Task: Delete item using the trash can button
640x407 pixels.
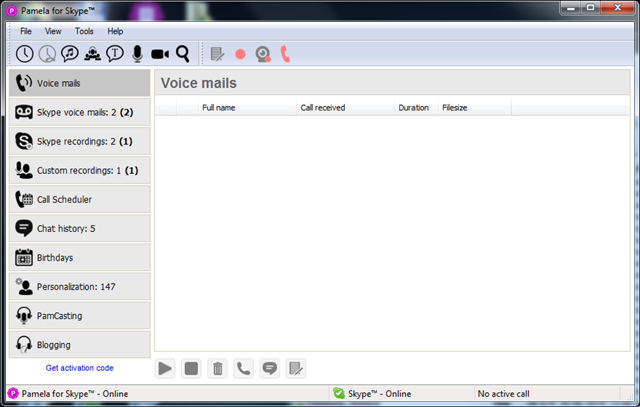Action: (218, 369)
